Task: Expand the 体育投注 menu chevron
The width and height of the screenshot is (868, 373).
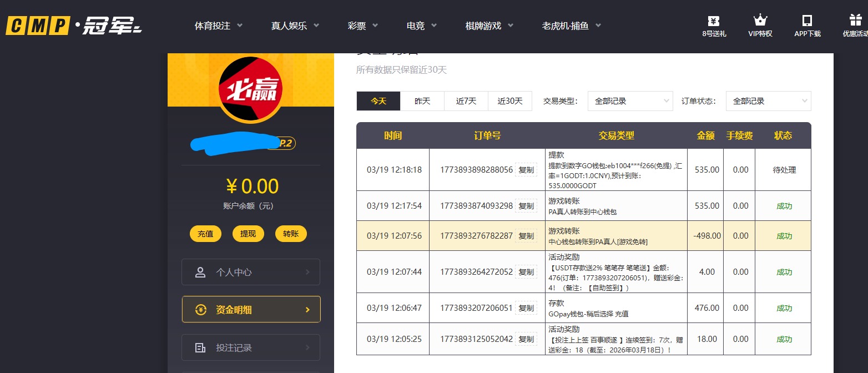Action: [x=240, y=25]
